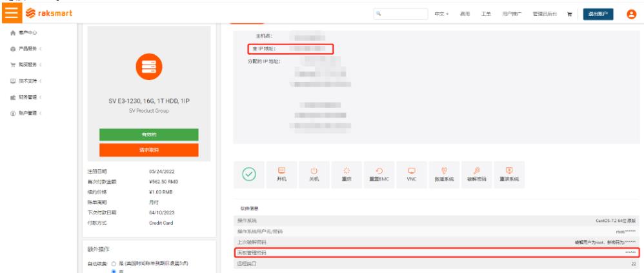The height and width of the screenshot is (273, 644).
Task: Click the raksmart logo
Action: (49, 14)
